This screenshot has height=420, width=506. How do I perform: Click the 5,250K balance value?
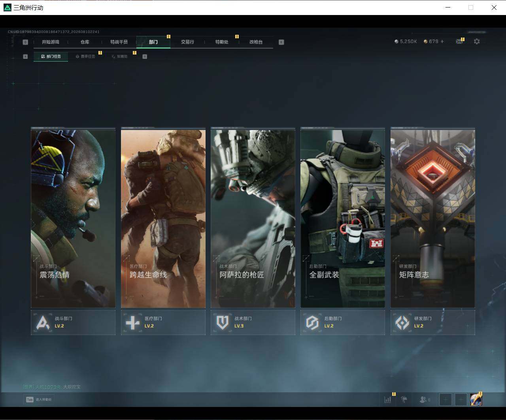tap(408, 41)
